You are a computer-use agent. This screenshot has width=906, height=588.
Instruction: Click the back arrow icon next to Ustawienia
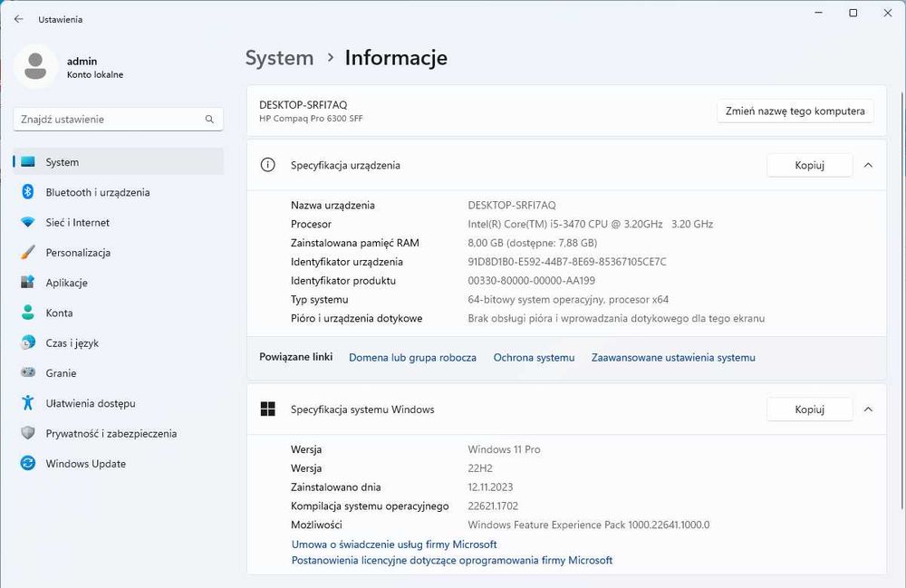coord(18,19)
